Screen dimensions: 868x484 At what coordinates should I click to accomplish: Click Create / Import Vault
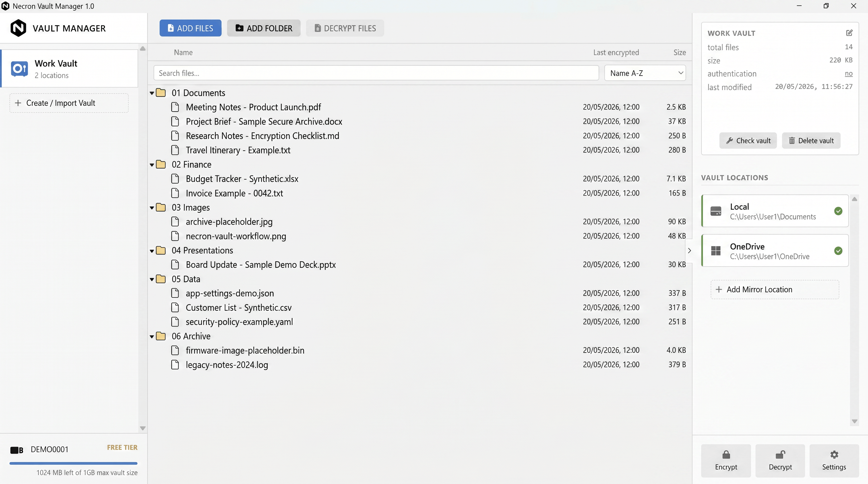click(x=69, y=103)
